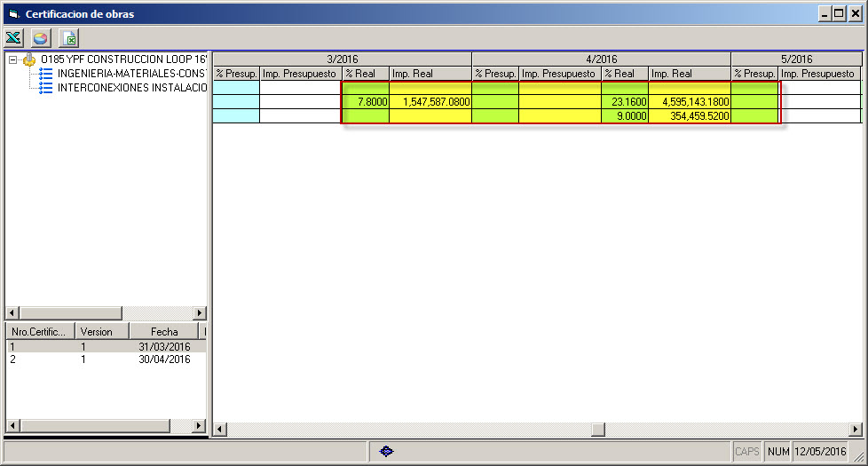Click the Nro.Certific... column header
Image resolution: width=868 pixels, height=466 pixels.
(x=39, y=331)
